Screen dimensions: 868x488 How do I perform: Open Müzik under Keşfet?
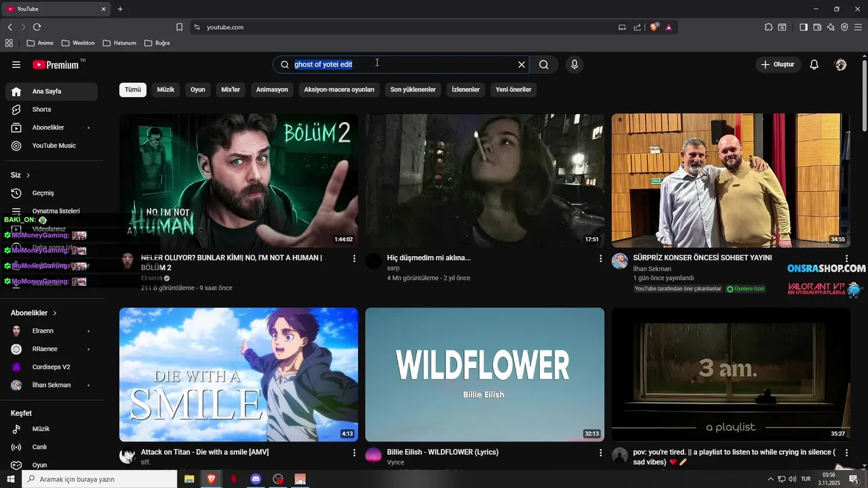point(52,429)
